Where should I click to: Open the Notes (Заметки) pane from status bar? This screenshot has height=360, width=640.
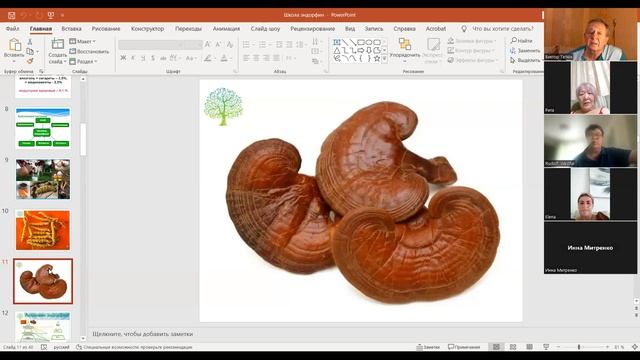(x=428, y=347)
